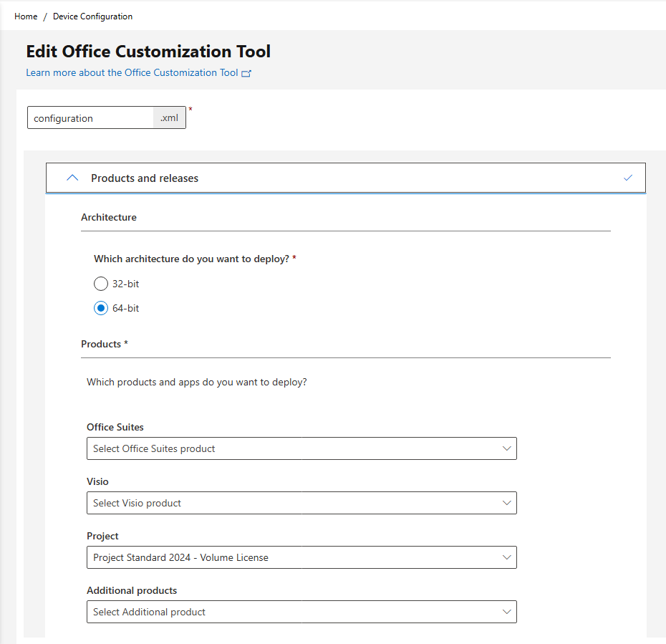Viewport: 666px width, 644px height.
Task: Open the Office Suites product dropdown
Action: [x=301, y=448]
